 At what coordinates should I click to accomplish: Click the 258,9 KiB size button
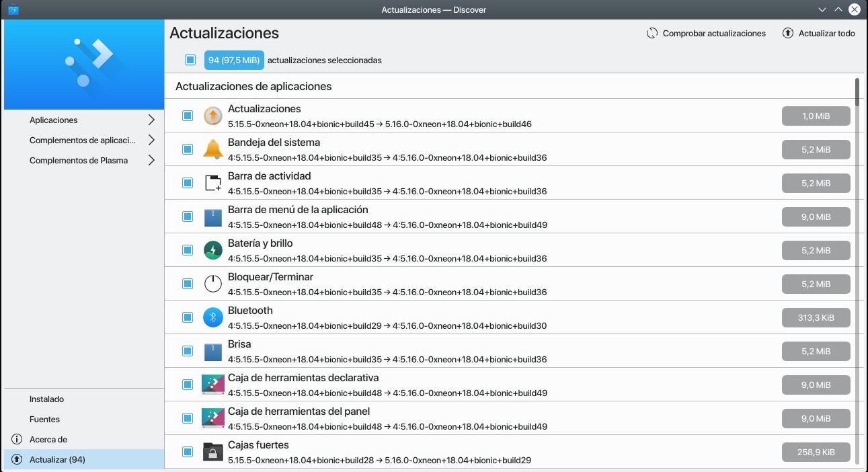tap(816, 452)
